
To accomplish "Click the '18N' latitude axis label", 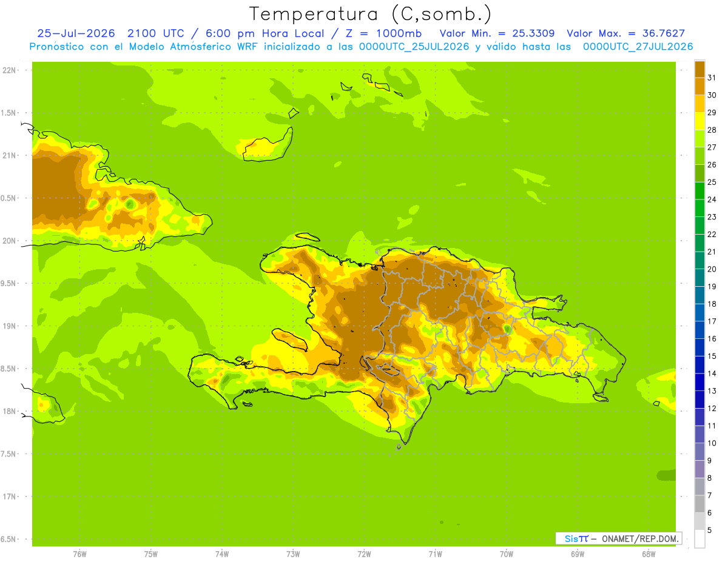I will [9, 411].
